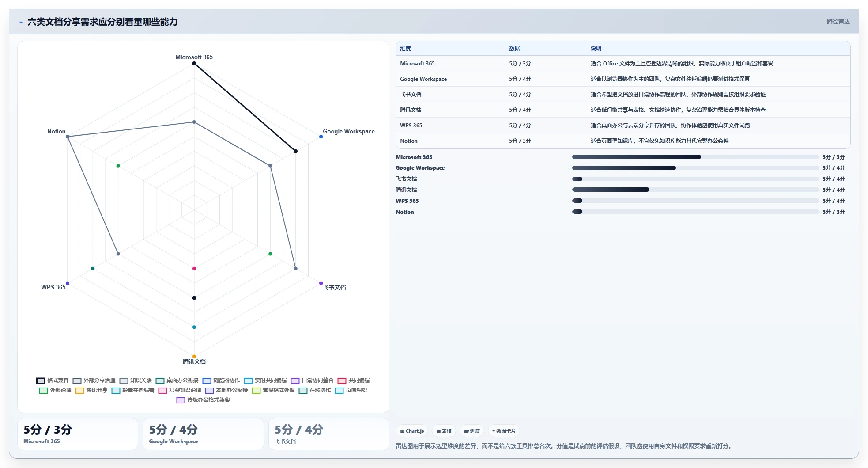
Task: Click the 数据卡片 badge
Action: pyautogui.click(x=504, y=431)
